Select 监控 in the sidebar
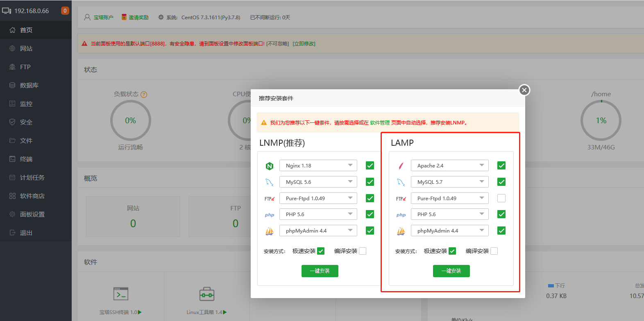The width and height of the screenshot is (644, 321). (x=36, y=104)
